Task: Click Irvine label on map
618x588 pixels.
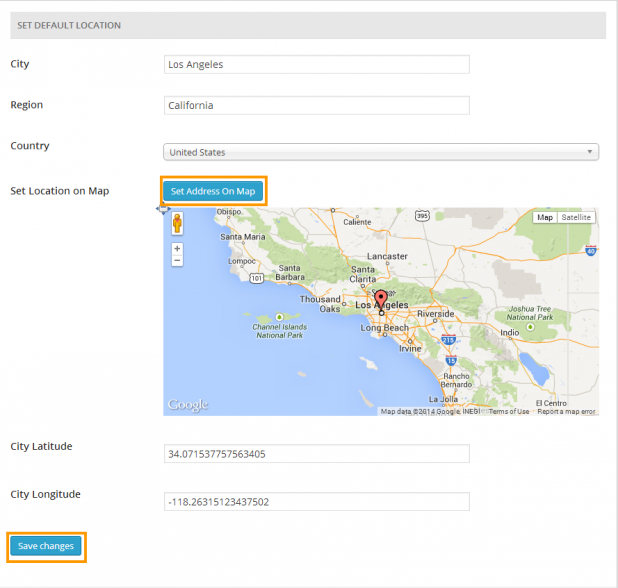Action: (x=410, y=349)
